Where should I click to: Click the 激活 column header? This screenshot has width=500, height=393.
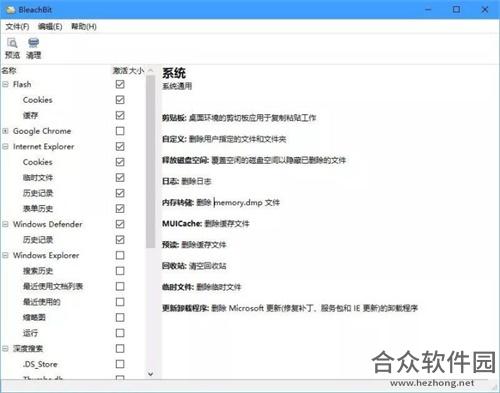click(x=120, y=71)
